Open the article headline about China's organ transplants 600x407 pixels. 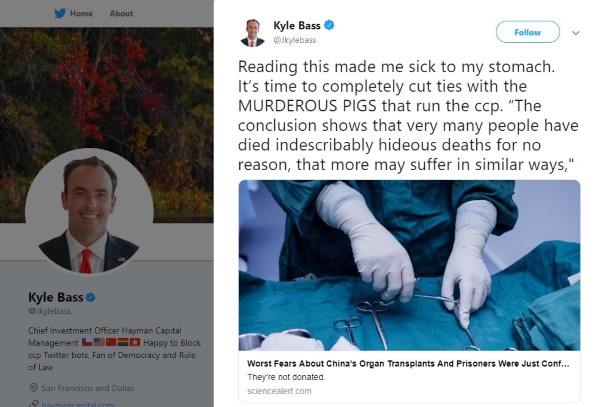pos(408,363)
